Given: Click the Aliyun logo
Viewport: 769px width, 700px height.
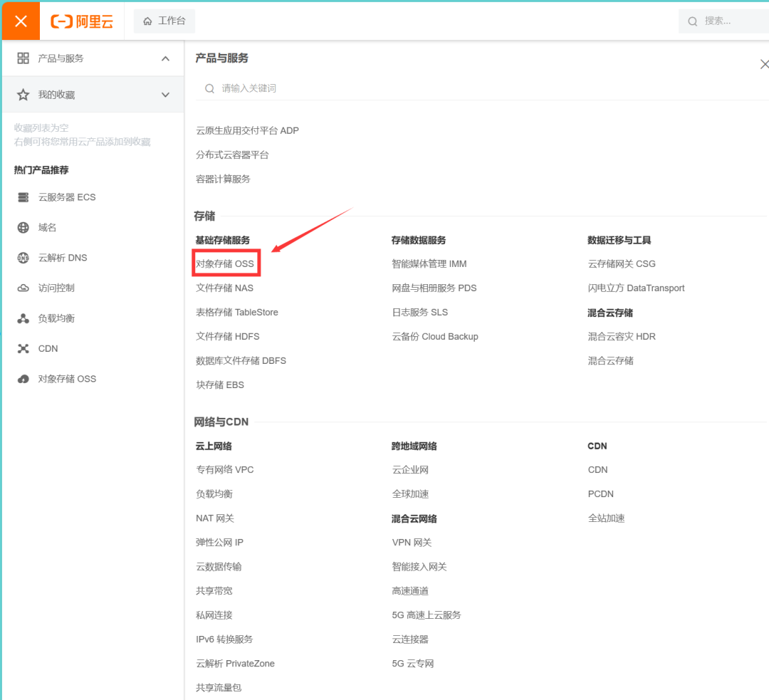Looking at the screenshot, I should [x=82, y=21].
